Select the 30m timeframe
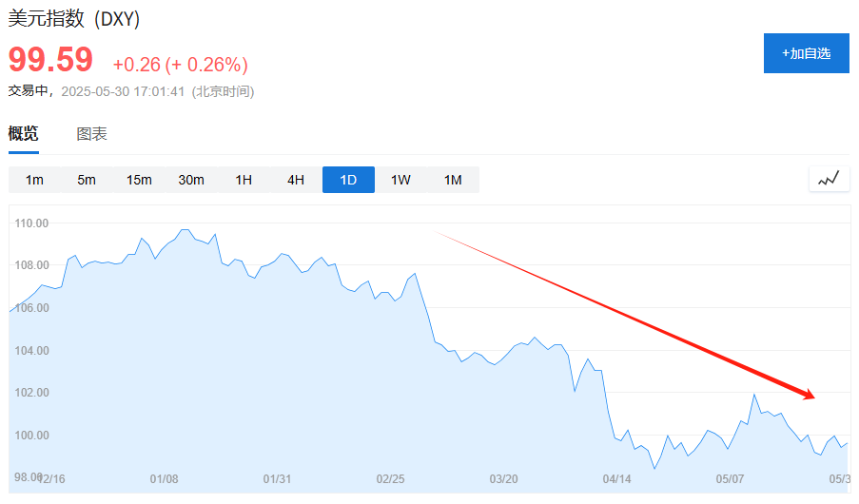The image size is (859, 504). pyautogui.click(x=191, y=180)
